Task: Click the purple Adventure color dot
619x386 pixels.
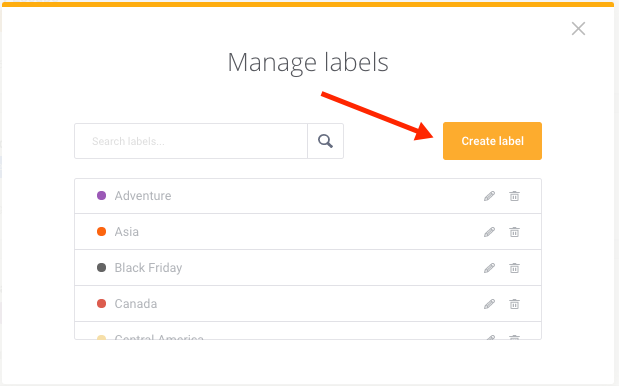Action: 101,195
